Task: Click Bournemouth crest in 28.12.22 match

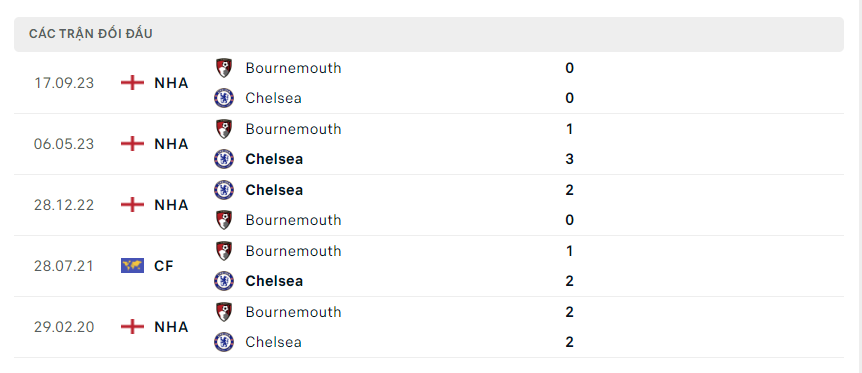Action: pyautogui.click(x=224, y=220)
